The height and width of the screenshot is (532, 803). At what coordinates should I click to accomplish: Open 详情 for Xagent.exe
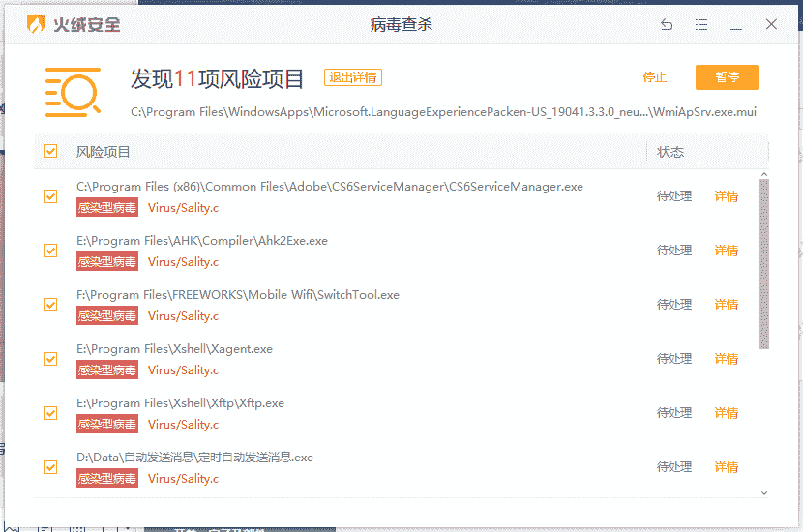coord(727,359)
